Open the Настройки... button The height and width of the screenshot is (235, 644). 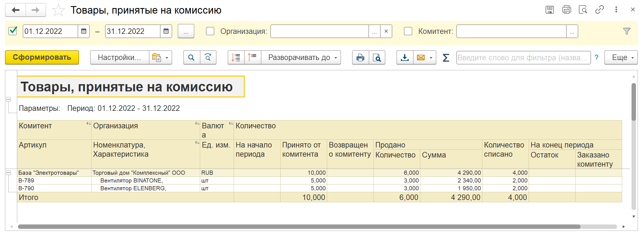tap(119, 57)
